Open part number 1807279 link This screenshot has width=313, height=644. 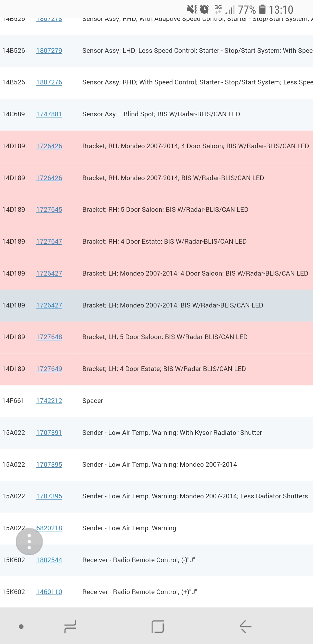(49, 51)
